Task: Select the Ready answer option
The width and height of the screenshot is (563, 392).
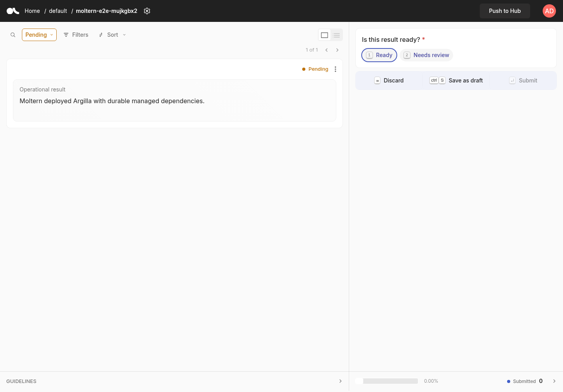Action: tap(379, 55)
